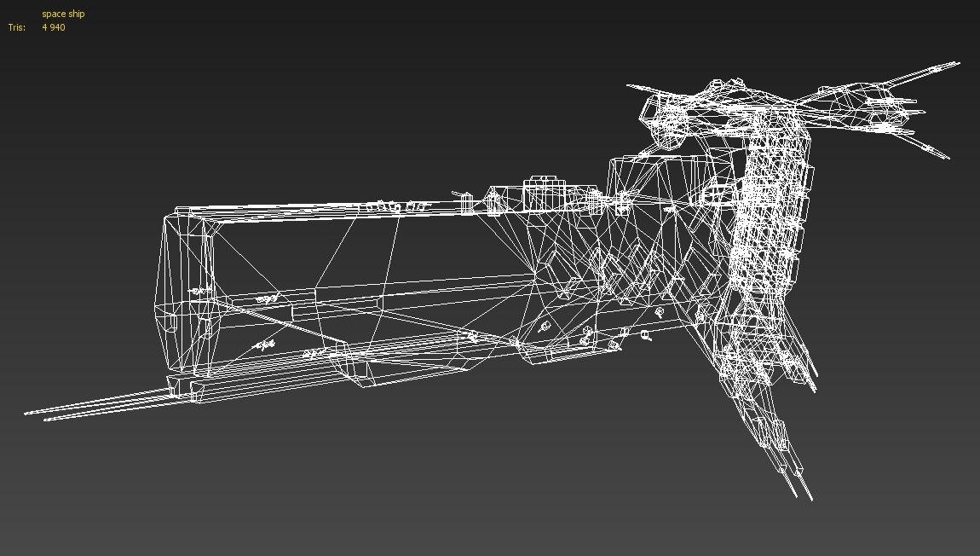Click the triangle count value '4 940'
This screenshot has height=556, width=980.
[54, 27]
